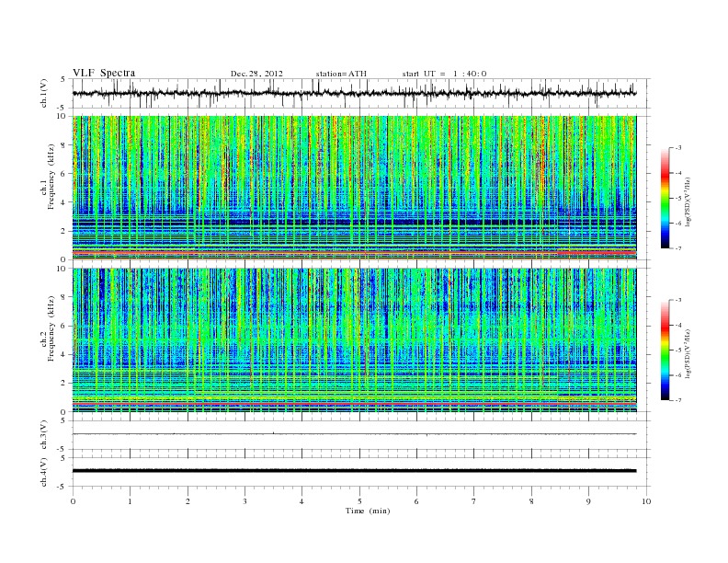Click the ch.1 voltage waveform trace
728x563 pixels.
coord(354,93)
